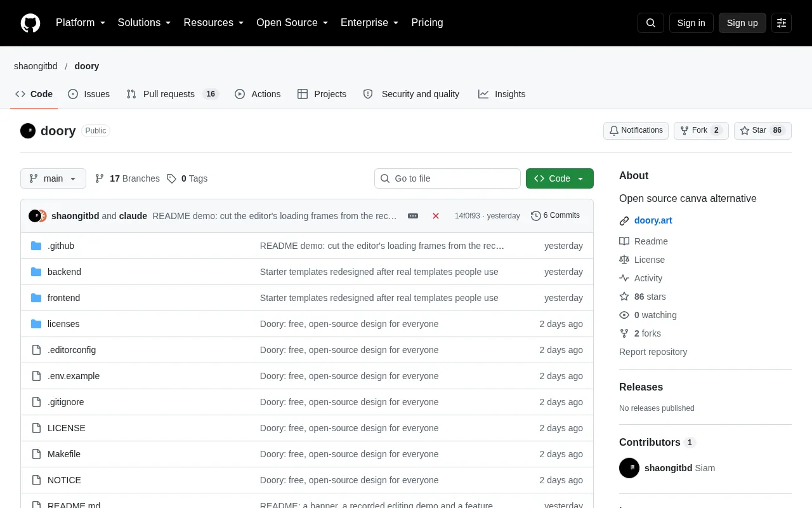Open the appearance settings icon
Screen dimensions: 812x508
pyautogui.click(x=782, y=23)
